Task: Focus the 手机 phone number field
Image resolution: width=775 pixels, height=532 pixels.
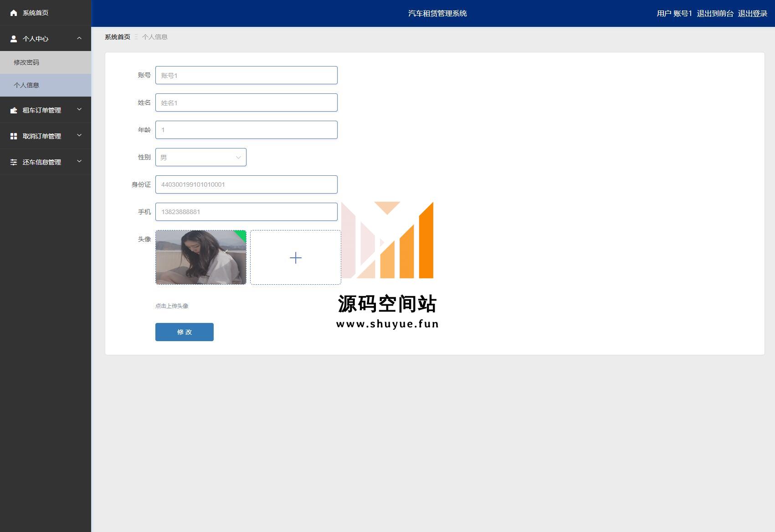Action: 246,212
